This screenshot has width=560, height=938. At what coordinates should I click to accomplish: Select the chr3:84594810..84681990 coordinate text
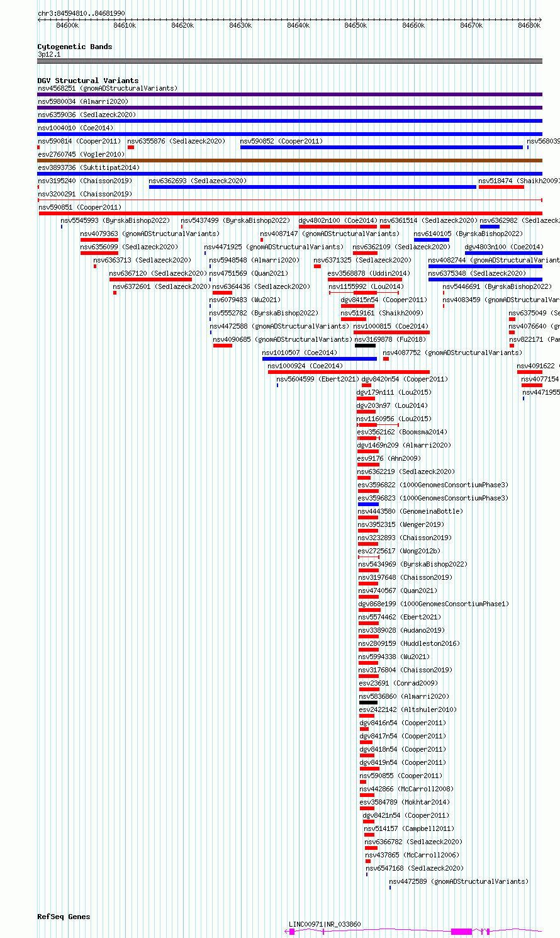(81, 13)
